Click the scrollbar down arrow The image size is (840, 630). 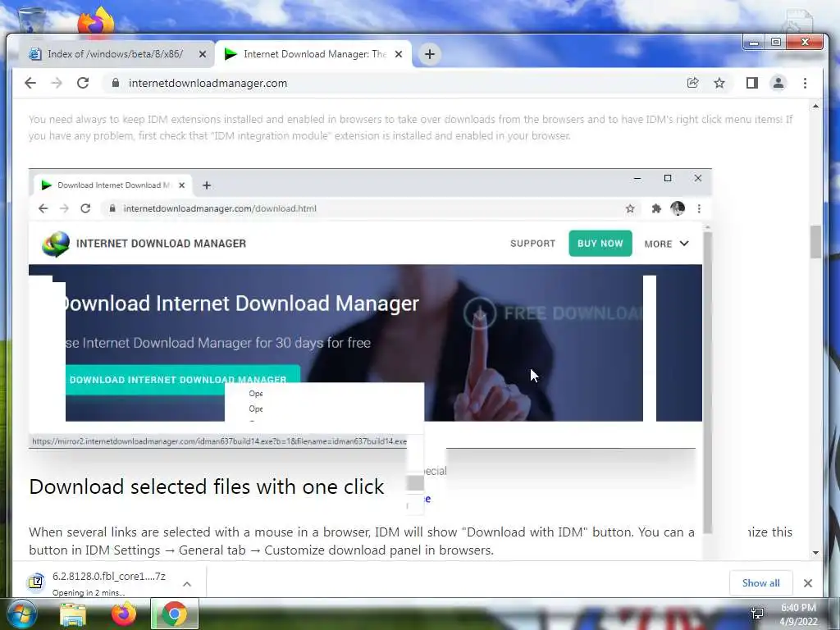click(x=815, y=552)
